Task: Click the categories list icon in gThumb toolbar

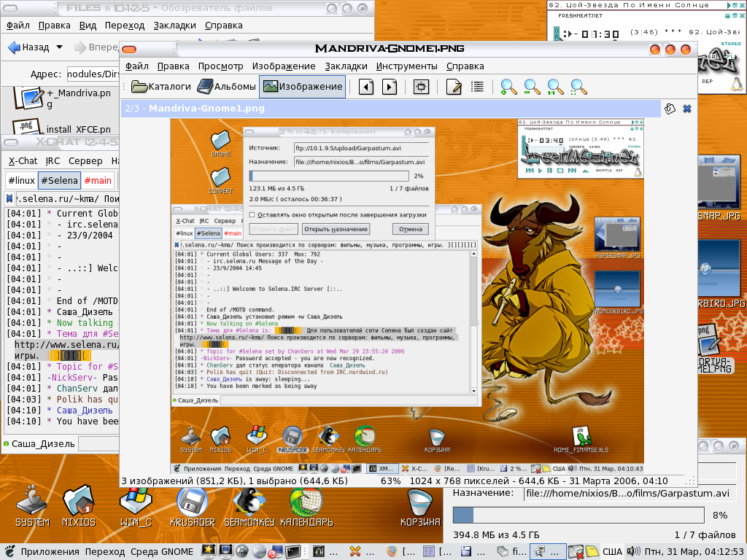Action: pos(477,87)
